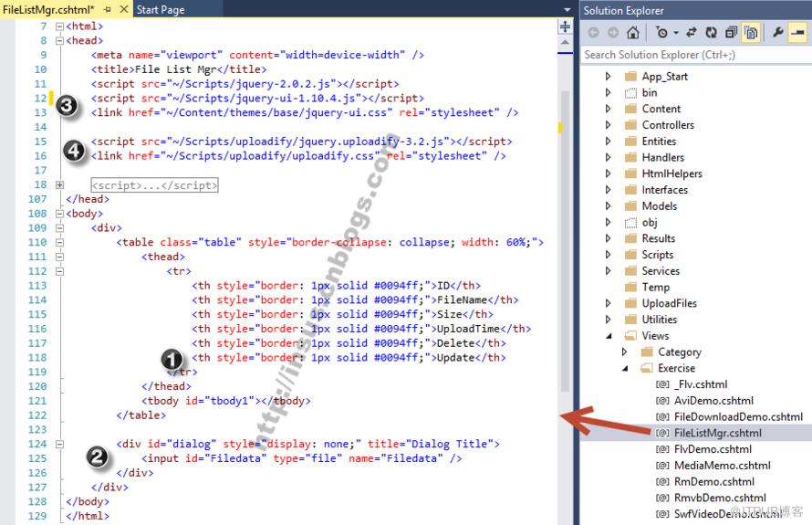Expand the Controllers folder arrow
Screen dimensions: 812x525
pyautogui.click(x=608, y=125)
